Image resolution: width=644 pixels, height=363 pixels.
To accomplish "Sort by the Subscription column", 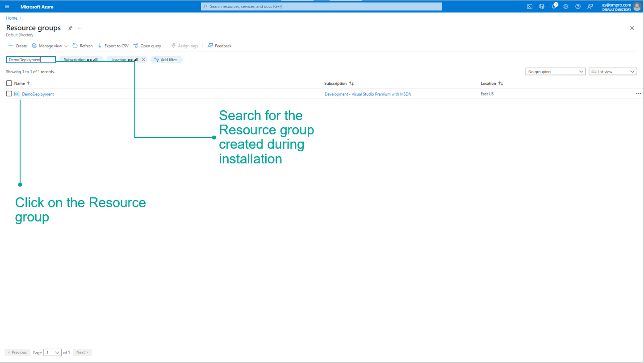I will click(x=339, y=83).
